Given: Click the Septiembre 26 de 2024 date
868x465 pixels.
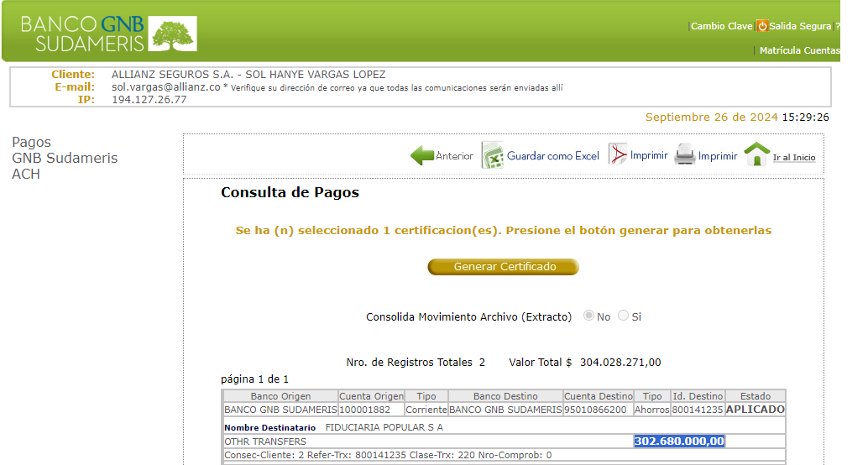Looking at the screenshot, I should point(711,118).
